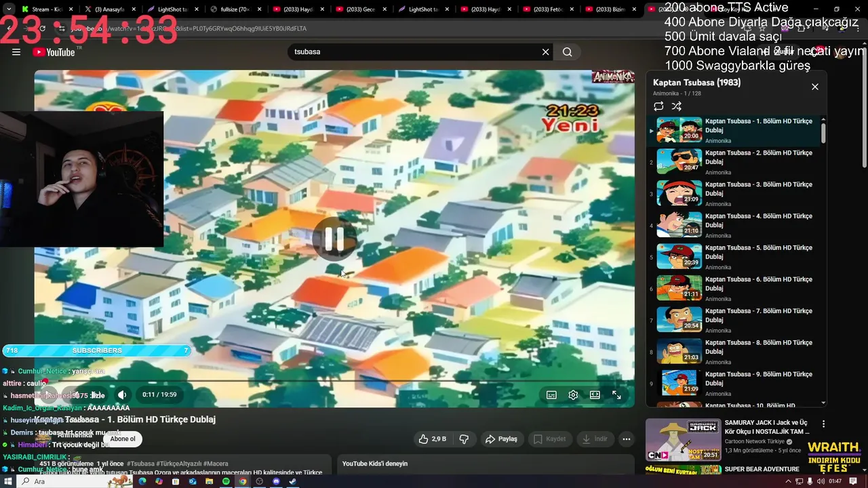Like the video showing 2,9 B
868x488 pixels.
point(432,439)
